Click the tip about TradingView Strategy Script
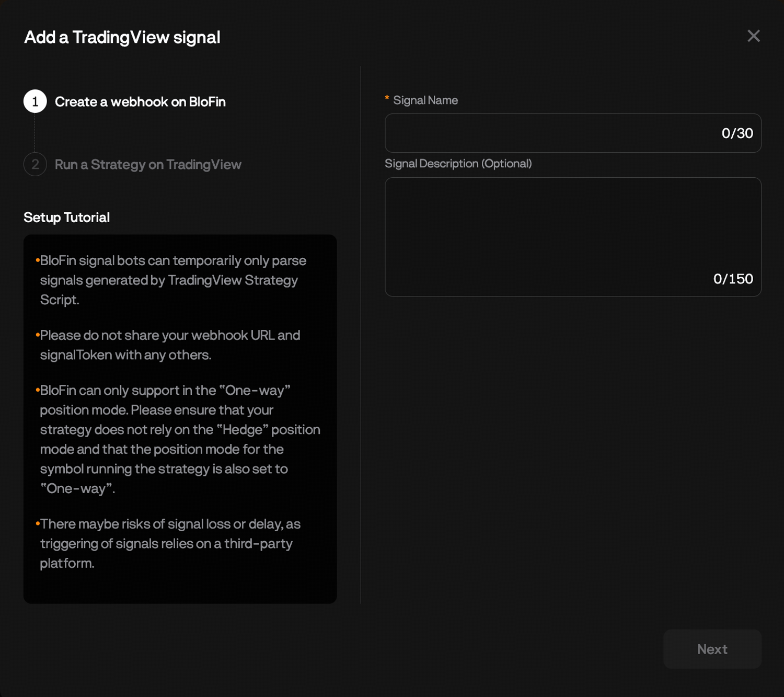The width and height of the screenshot is (784, 697). click(173, 280)
